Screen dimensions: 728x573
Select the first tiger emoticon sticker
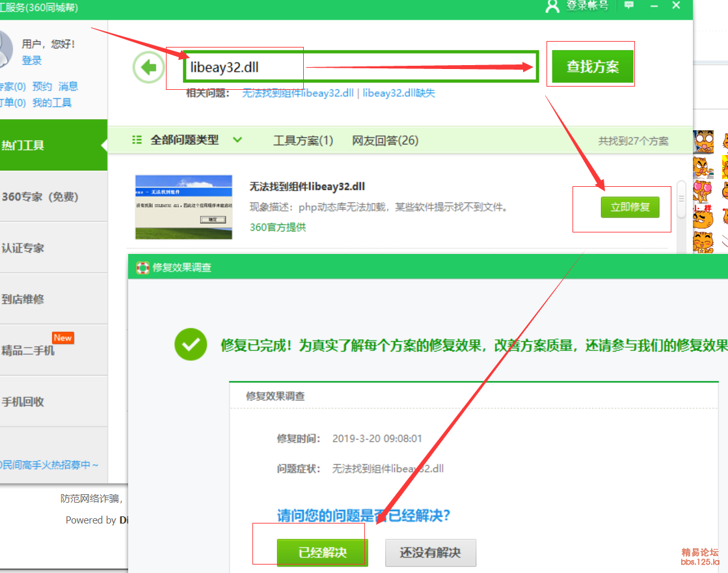(703, 142)
